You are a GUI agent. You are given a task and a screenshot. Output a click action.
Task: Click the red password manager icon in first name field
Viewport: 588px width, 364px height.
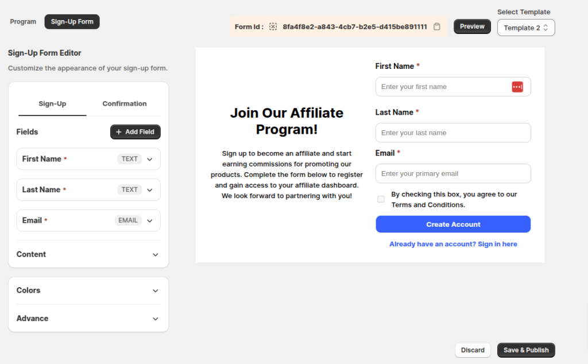517,86
